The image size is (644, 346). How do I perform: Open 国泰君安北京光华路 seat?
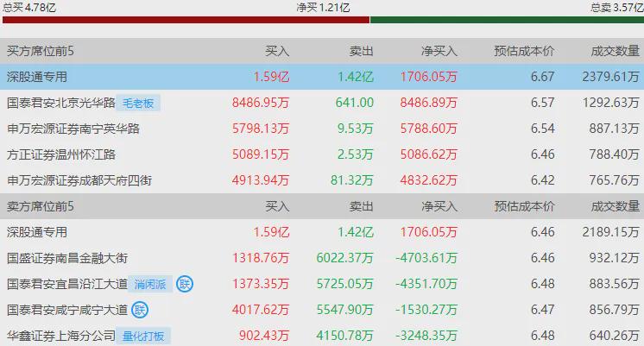61,103
